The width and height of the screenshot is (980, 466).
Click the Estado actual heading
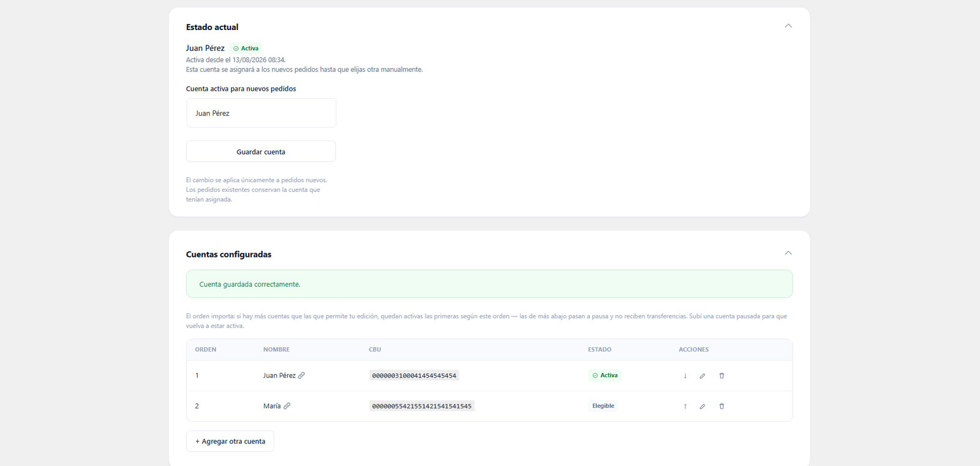click(x=212, y=27)
